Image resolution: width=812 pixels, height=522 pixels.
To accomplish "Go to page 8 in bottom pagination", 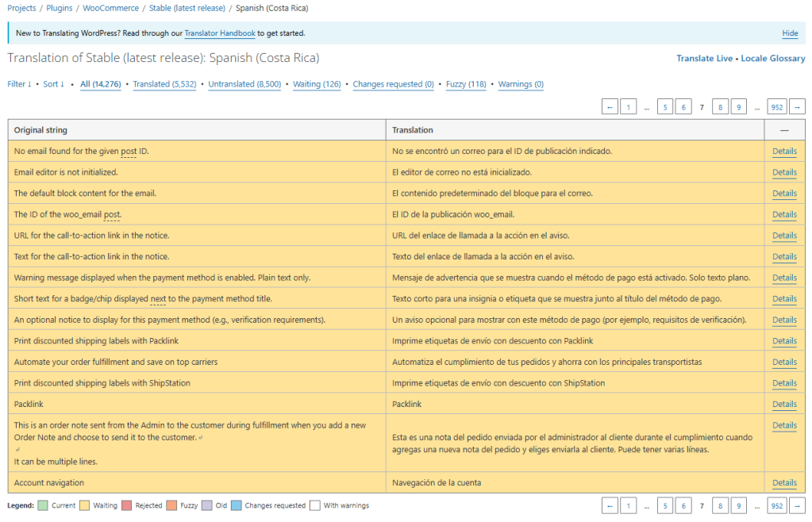I will click(721, 505).
